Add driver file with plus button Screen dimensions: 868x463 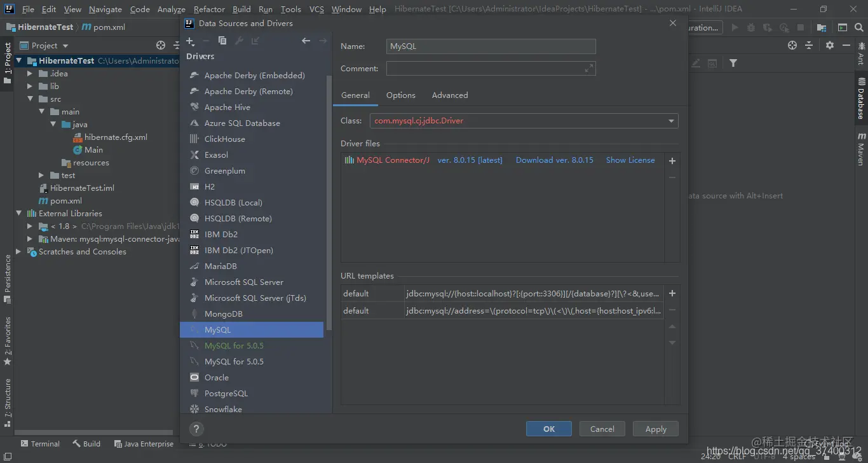tap(672, 161)
